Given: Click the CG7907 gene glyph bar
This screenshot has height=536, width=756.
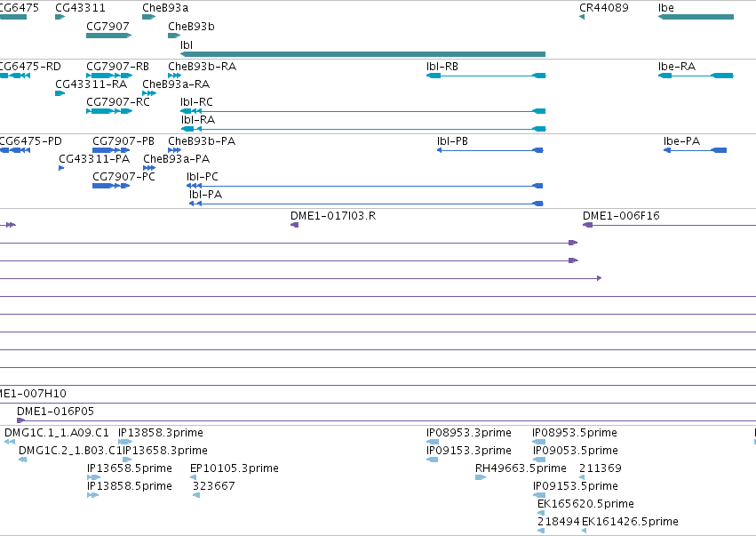Looking at the screenshot, I should pyautogui.click(x=109, y=36).
